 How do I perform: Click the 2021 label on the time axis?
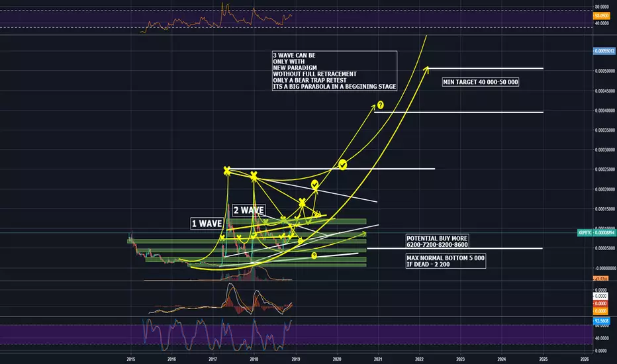pyautogui.click(x=378, y=359)
